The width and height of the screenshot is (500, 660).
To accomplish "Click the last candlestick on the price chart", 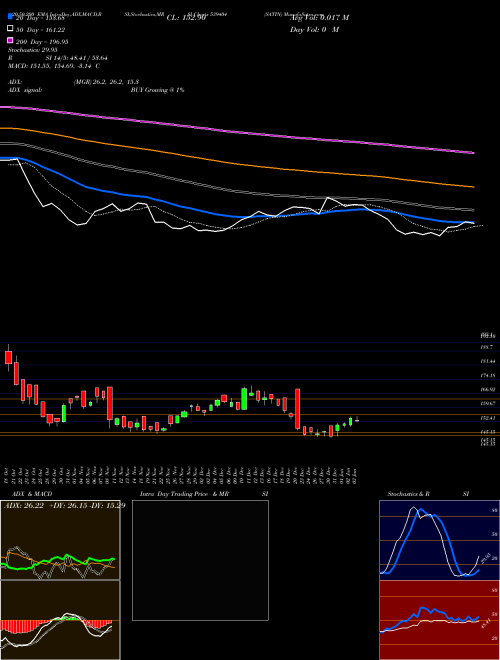I will point(357,420).
